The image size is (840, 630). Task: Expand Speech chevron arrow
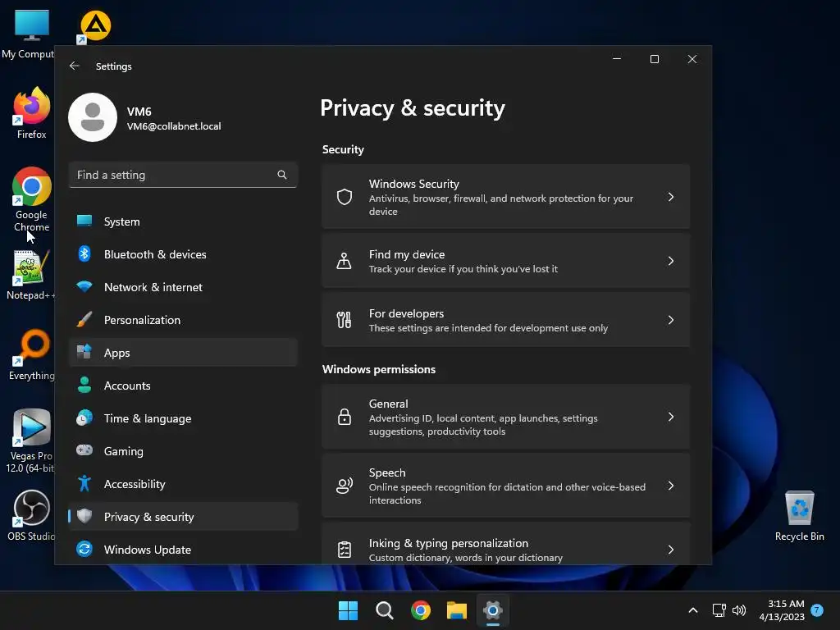[671, 486]
